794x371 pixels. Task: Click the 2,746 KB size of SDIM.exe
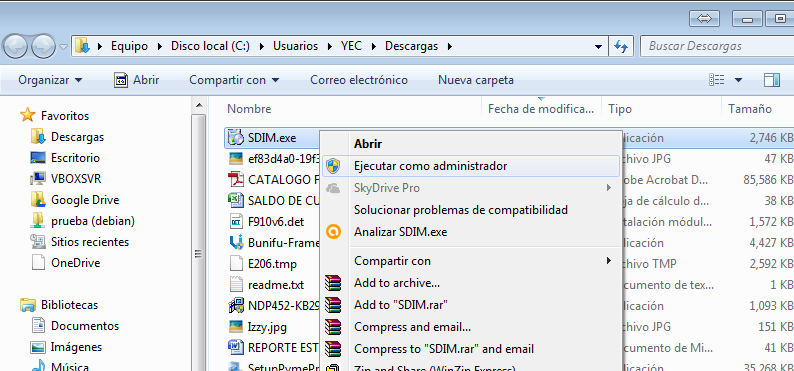(771, 138)
